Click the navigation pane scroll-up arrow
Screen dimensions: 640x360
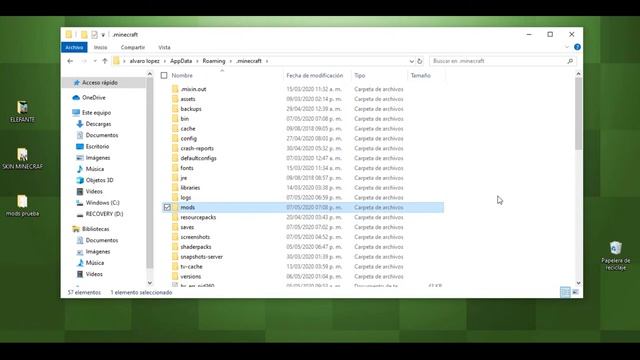pos(150,74)
